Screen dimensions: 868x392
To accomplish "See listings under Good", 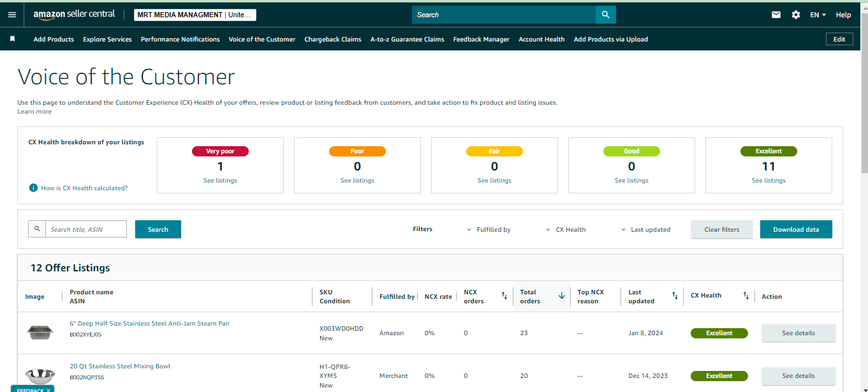I will click(631, 180).
